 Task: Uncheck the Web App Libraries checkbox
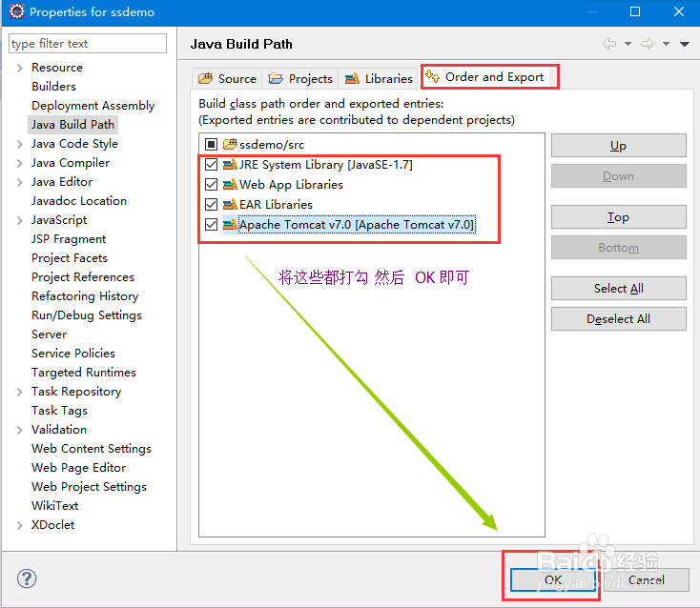coord(211,184)
